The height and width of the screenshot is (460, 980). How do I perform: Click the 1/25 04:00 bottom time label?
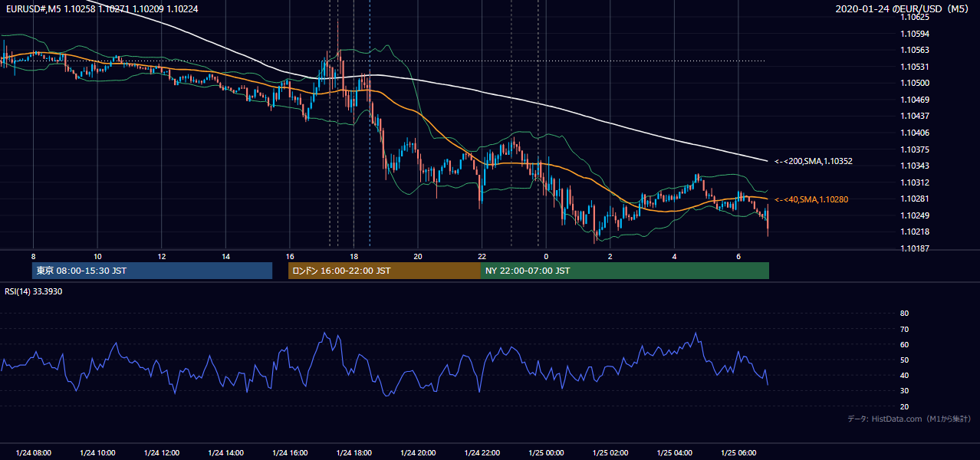[x=674, y=453]
